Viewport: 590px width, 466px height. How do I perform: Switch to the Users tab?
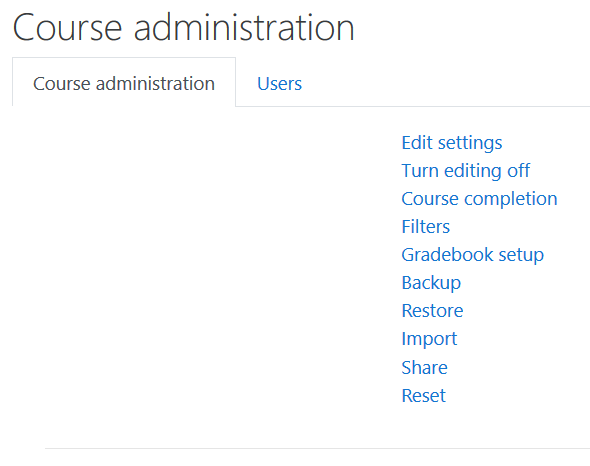click(x=279, y=84)
